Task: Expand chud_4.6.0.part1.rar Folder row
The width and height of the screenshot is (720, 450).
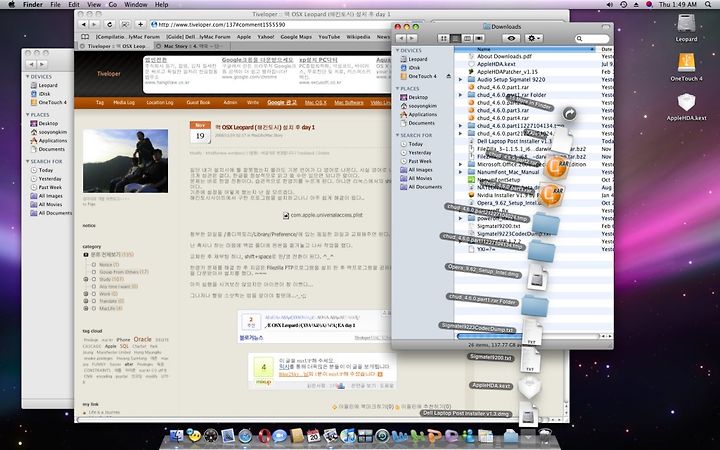Action: pos(461,95)
